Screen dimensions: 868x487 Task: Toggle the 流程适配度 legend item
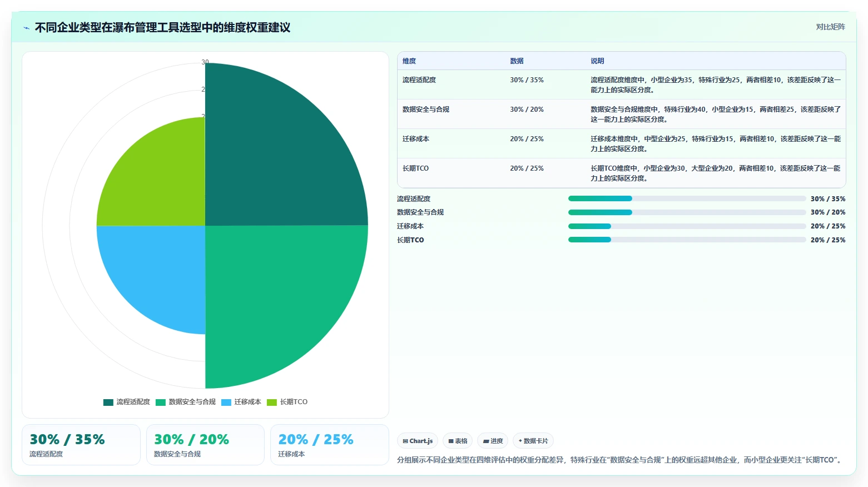click(127, 402)
